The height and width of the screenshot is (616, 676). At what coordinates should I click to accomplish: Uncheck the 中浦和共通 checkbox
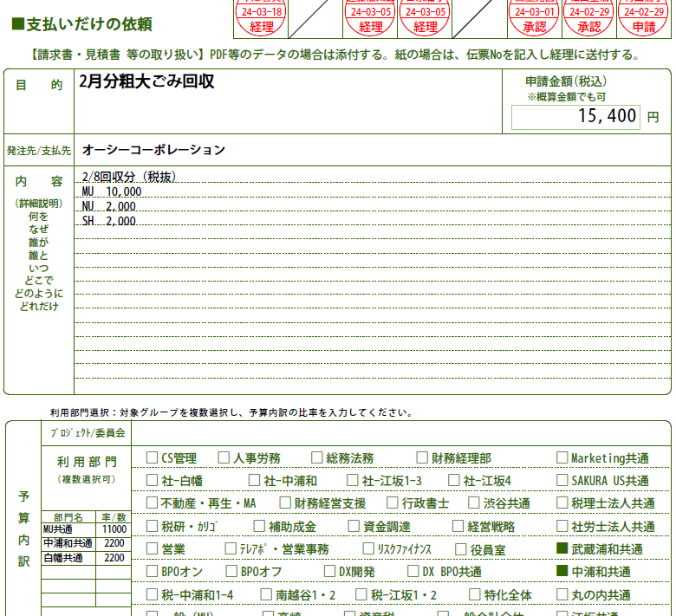(x=562, y=571)
